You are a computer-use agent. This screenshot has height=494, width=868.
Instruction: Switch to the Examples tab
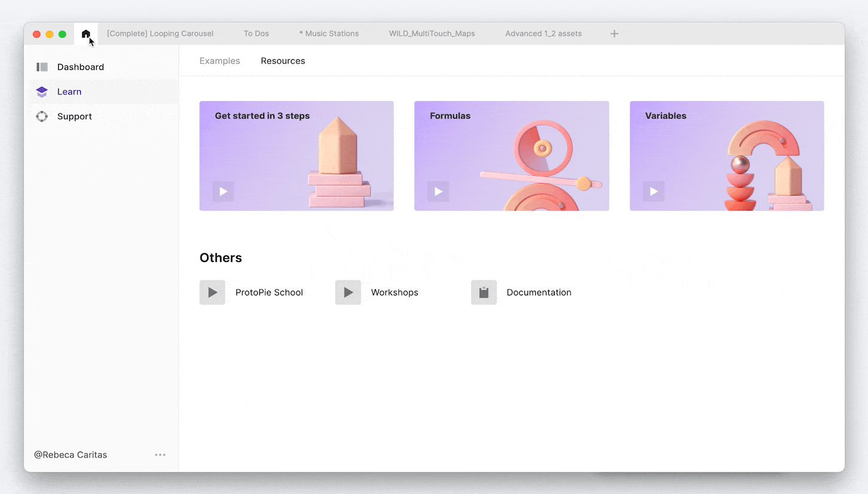[x=220, y=61]
